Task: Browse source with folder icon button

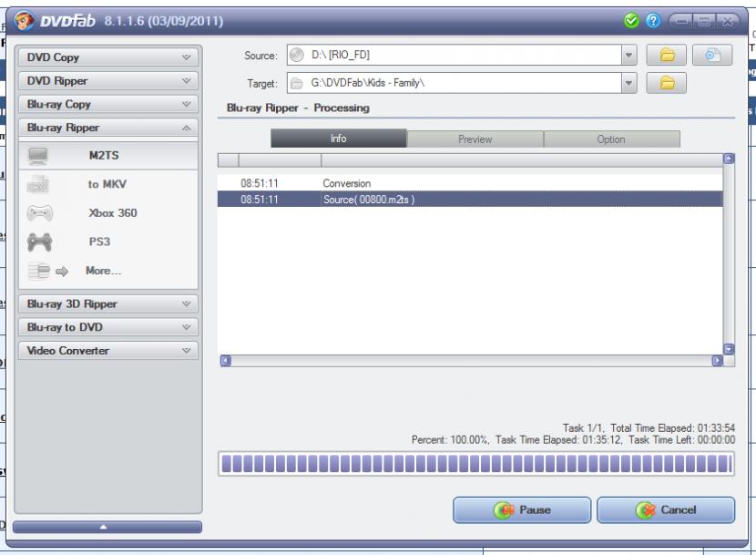Action: [667, 55]
